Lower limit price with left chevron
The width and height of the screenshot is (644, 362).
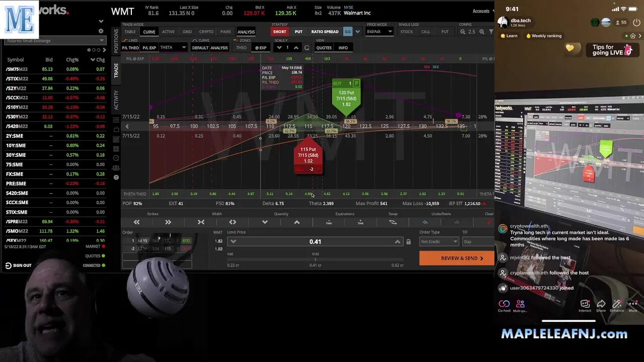click(233, 242)
